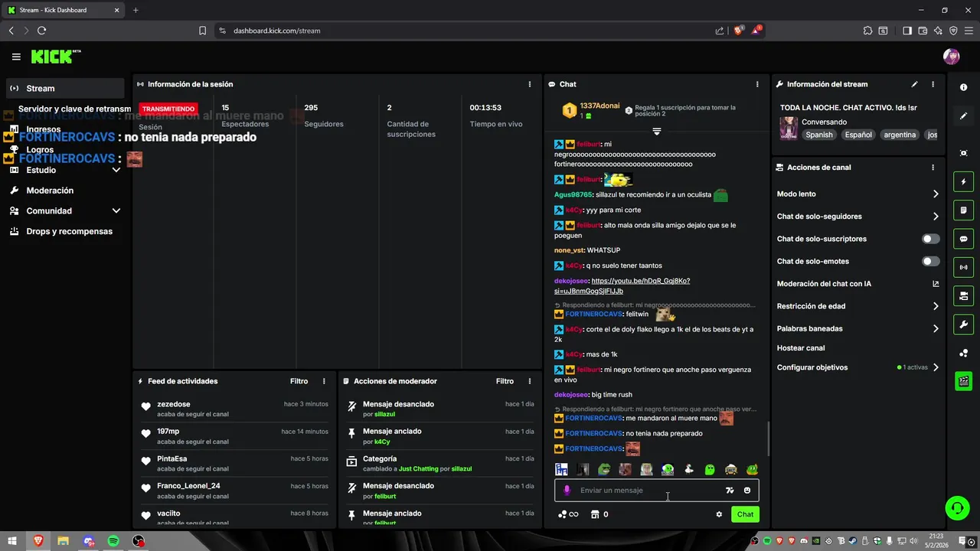Image resolution: width=980 pixels, height=551 pixels.
Task: Open chat settings gear icon
Action: [x=719, y=514]
